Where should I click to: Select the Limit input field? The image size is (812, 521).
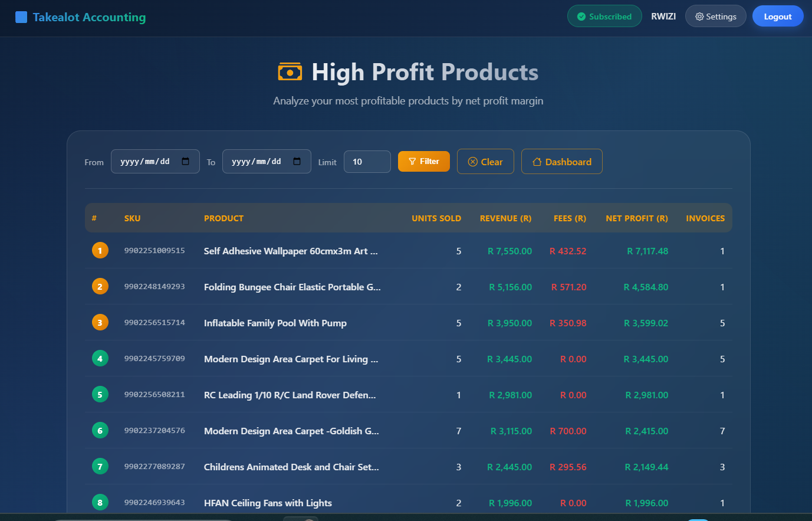pyautogui.click(x=367, y=161)
